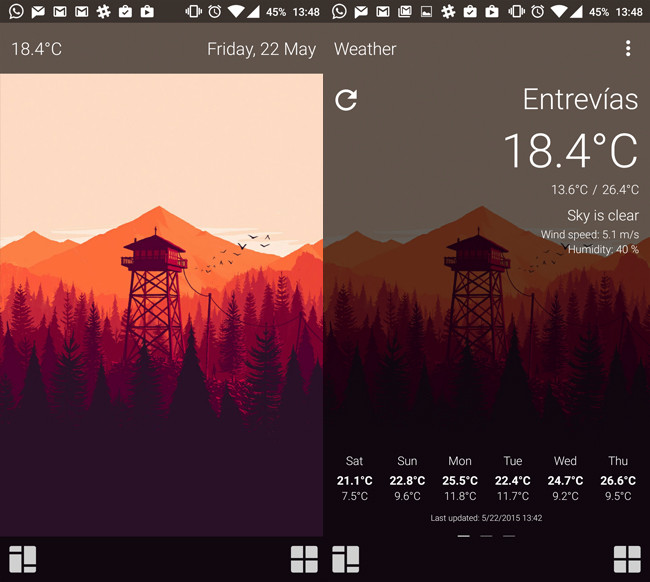Open the app grid icon on left screen
This screenshot has height=582, width=650.
[304, 559]
